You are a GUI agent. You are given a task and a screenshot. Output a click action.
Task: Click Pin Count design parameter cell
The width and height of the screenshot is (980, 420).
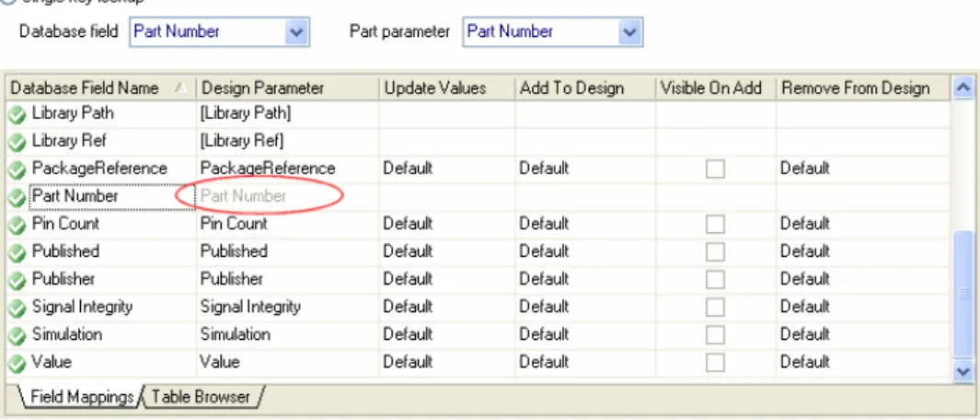(x=287, y=224)
